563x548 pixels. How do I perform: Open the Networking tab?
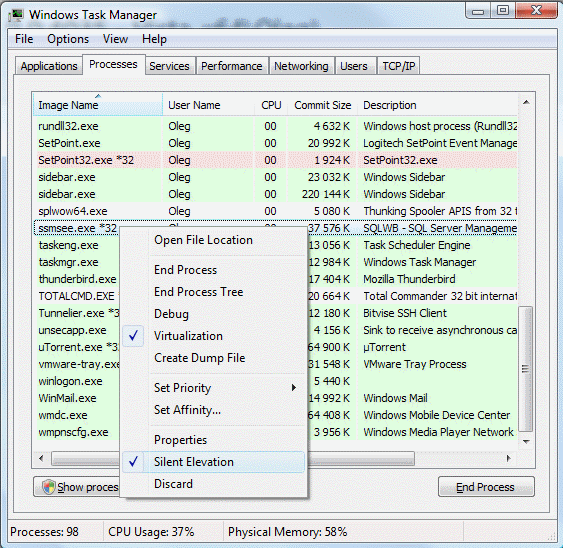click(x=301, y=66)
